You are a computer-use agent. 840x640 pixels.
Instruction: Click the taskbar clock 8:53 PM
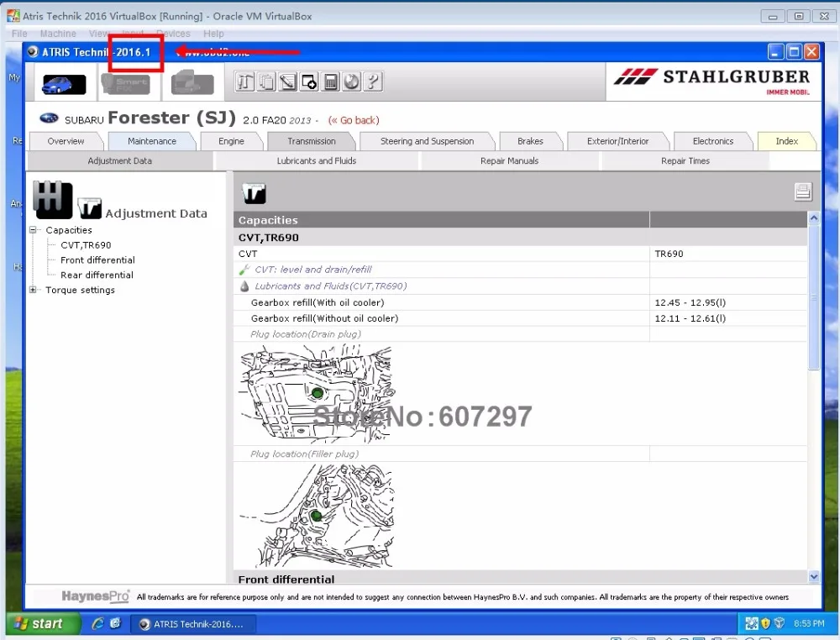809,623
